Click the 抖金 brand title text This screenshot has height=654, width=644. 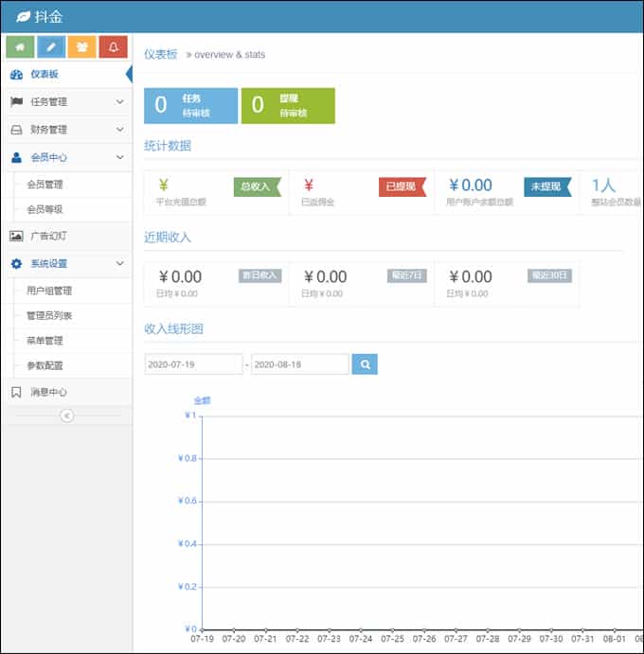[48, 17]
